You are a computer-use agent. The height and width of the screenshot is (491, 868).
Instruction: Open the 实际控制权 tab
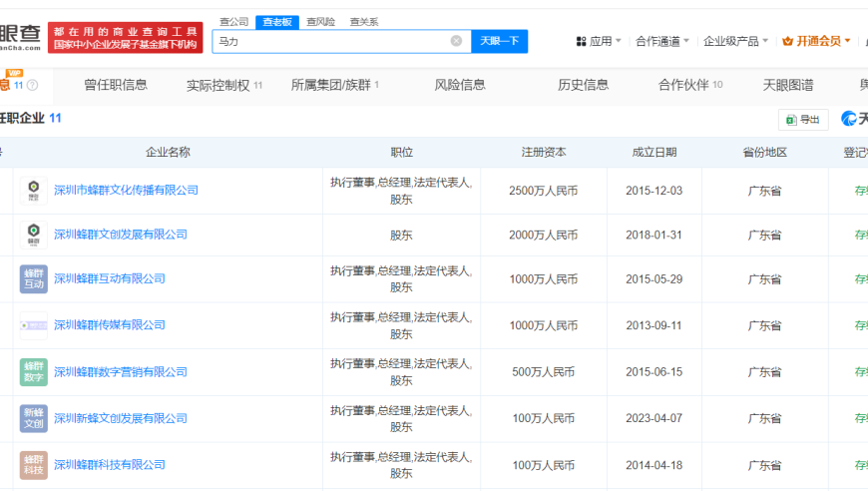tap(224, 85)
